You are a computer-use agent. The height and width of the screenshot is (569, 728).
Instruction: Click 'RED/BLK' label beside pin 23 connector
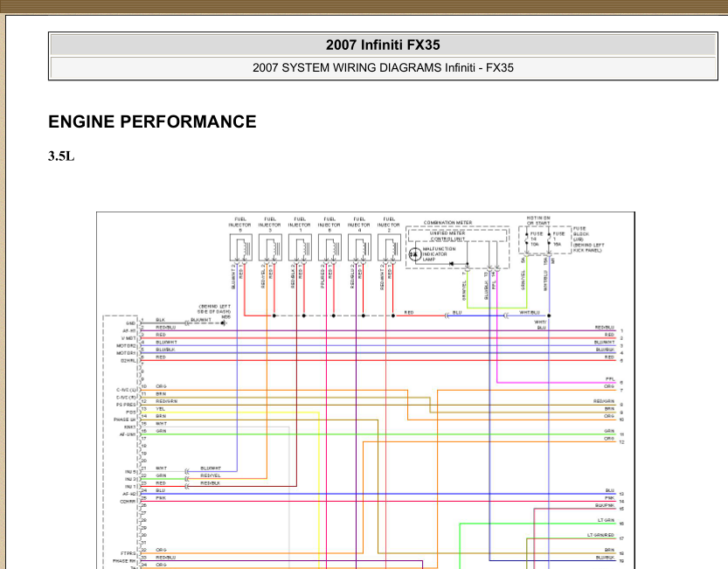click(x=211, y=483)
